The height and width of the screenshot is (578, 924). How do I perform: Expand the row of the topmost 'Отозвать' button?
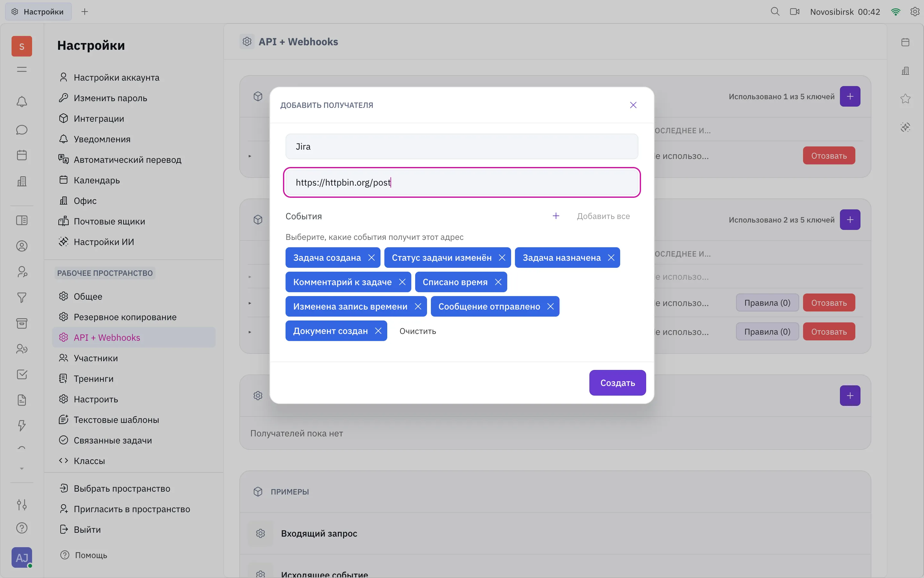click(250, 156)
